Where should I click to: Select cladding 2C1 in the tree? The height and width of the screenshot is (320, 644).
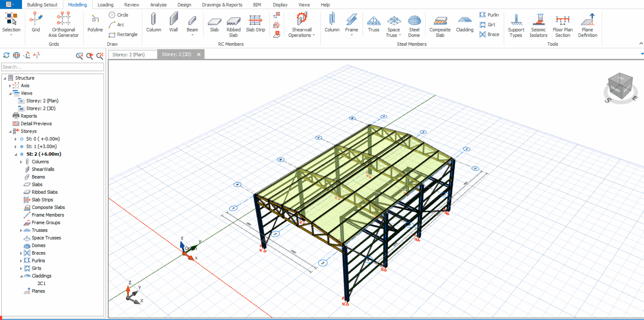(x=41, y=283)
